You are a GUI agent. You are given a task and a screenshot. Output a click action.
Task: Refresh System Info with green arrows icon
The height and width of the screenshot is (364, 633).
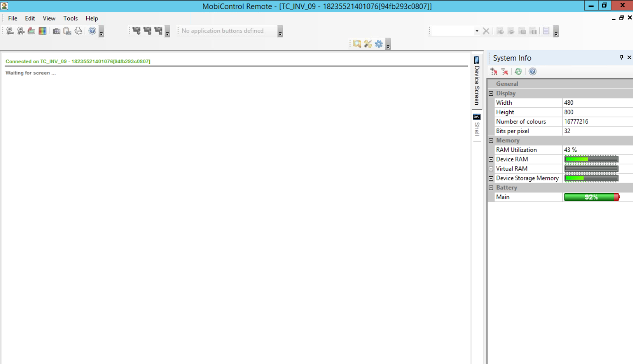(x=518, y=71)
